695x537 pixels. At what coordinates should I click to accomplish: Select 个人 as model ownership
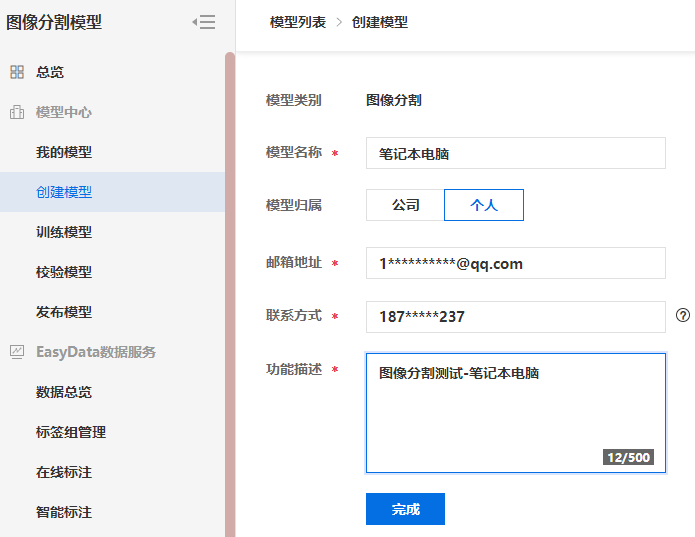point(484,205)
